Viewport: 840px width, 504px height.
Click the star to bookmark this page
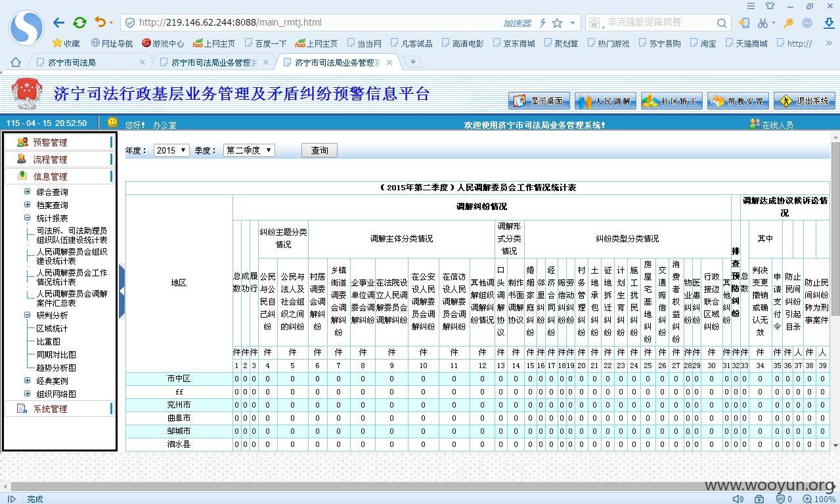pos(557,23)
